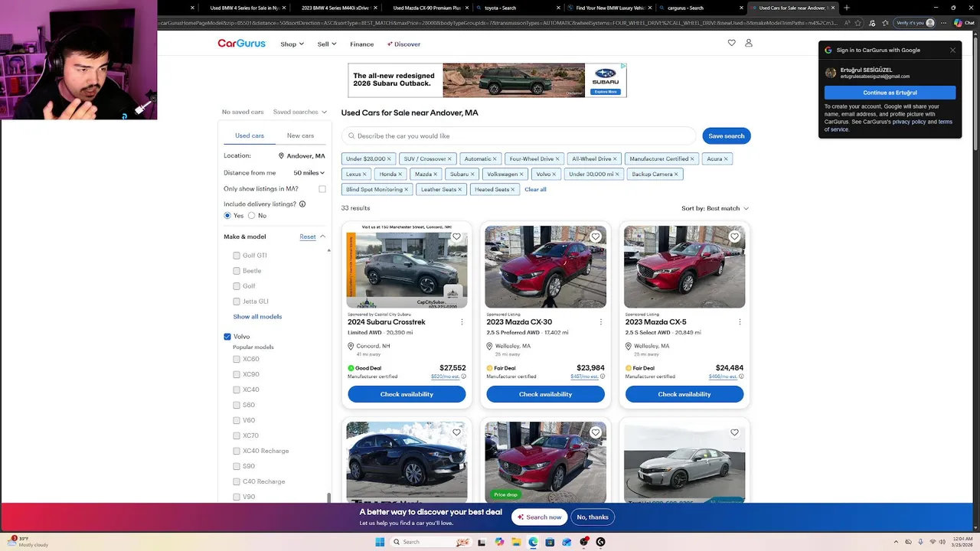Open the Sell dropdown menu
Screen dimensions: 980x551
pyautogui.click(x=327, y=44)
